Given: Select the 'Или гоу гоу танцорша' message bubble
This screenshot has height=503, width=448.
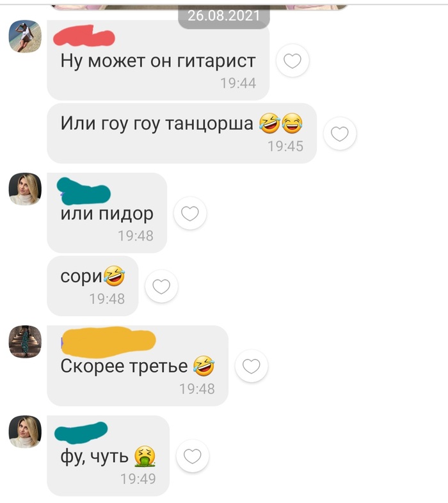Looking at the screenshot, I should (182, 133).
